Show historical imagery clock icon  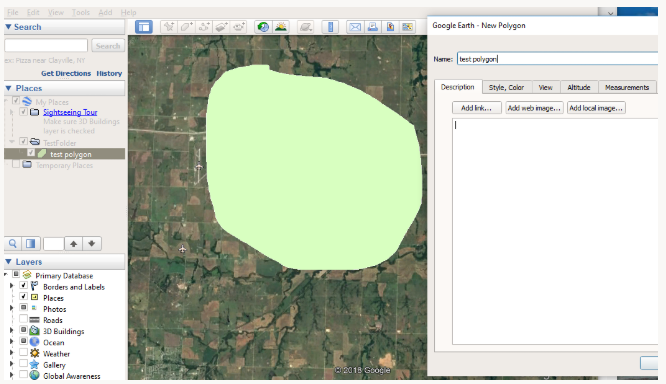click(x=263, y=27)
